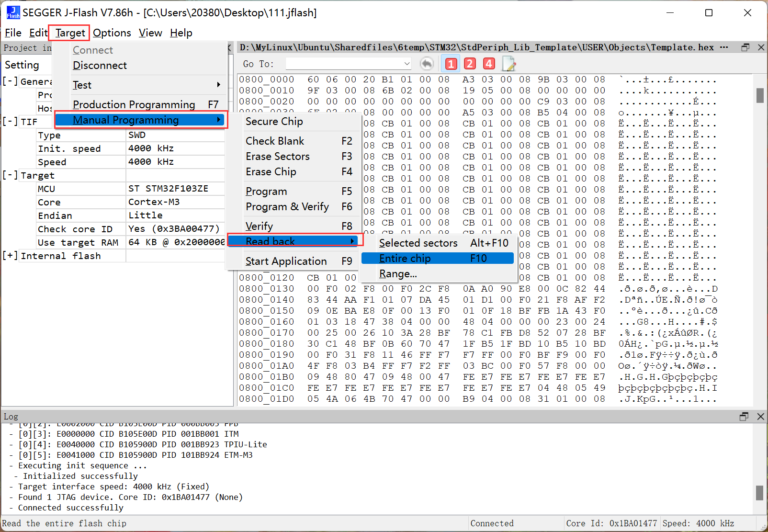Expand the Internal flash tree node
This screenshot has width=768, height=532.
[x=10, y=256]
